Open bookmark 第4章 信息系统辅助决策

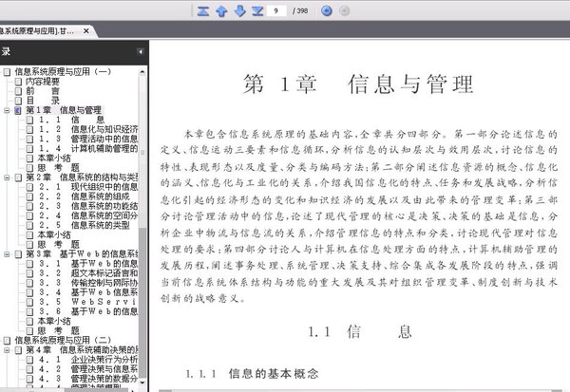(82, 350)
